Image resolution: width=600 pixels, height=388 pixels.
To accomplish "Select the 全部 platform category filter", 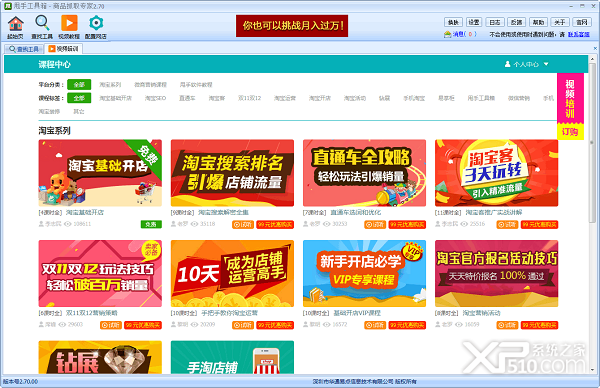I will (79, 85).
